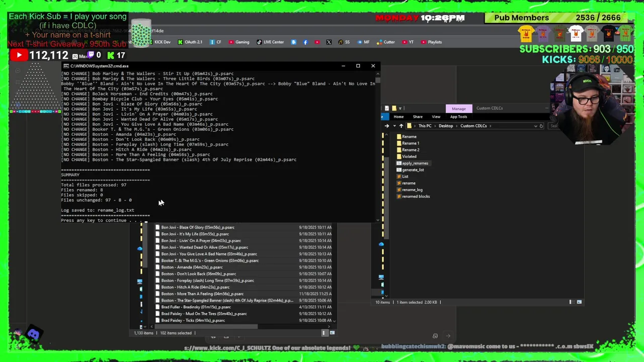Open the OAuth 2.1 bookmark
The image size is (644, 362).
190,42
